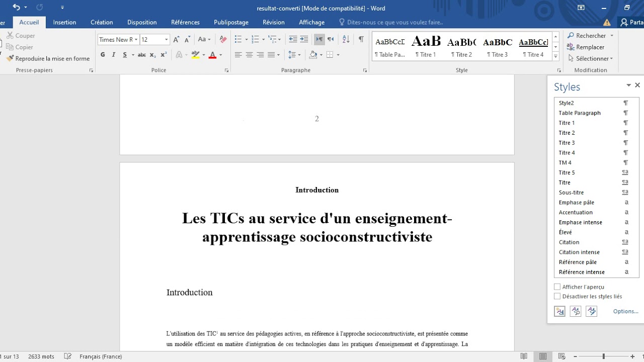Open the Publipostage tab

231,22
